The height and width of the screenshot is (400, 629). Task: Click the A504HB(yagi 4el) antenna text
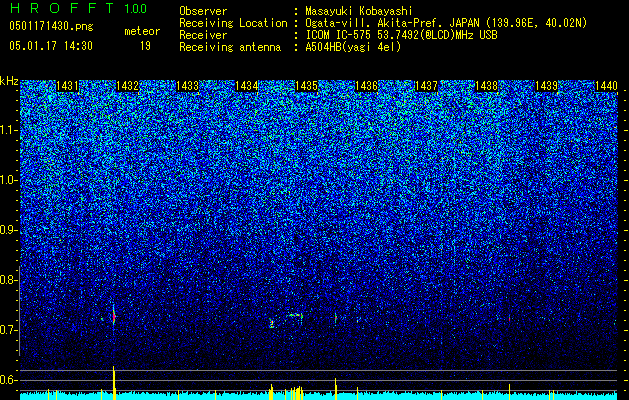[x=353, y=47]
